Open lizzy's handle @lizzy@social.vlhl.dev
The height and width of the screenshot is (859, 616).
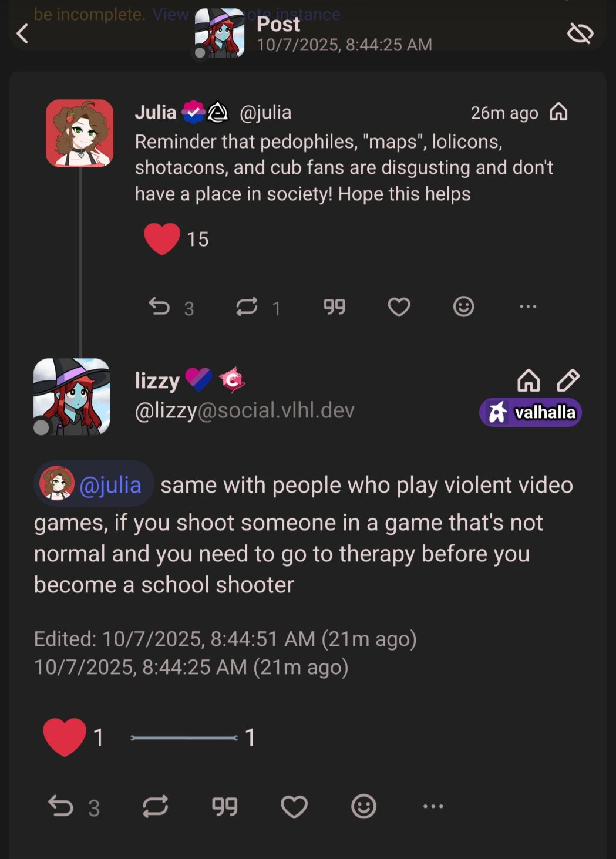(244, 410)
